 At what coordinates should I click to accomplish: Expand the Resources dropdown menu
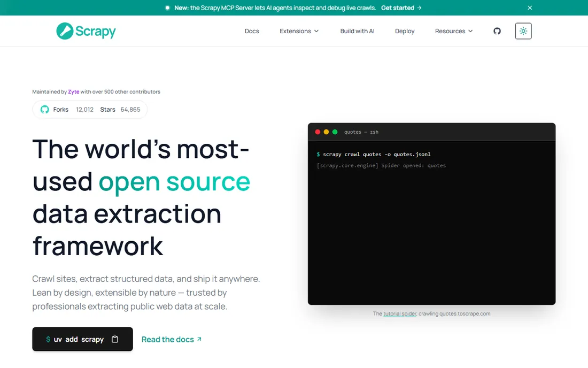(454, 31)
